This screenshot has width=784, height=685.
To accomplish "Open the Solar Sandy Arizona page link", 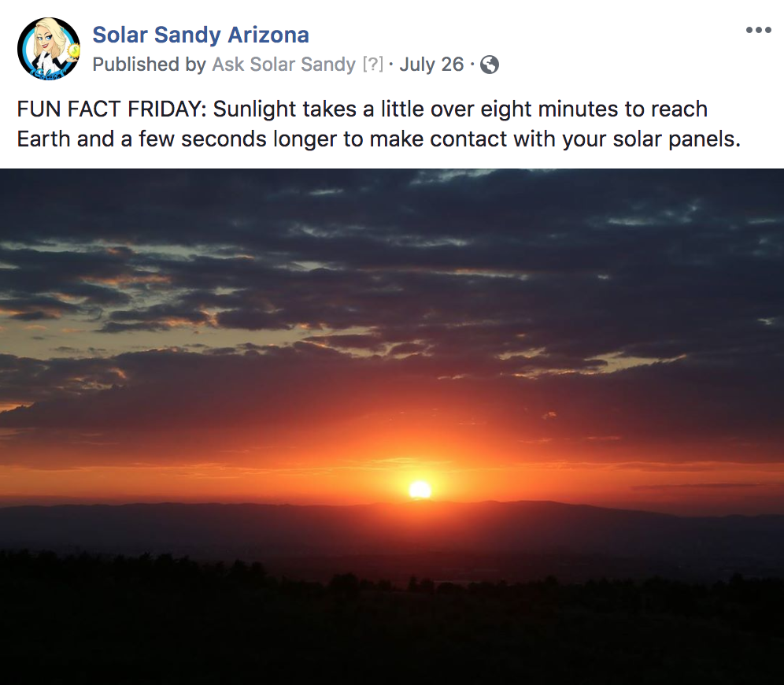I will [x=201, y=35].
